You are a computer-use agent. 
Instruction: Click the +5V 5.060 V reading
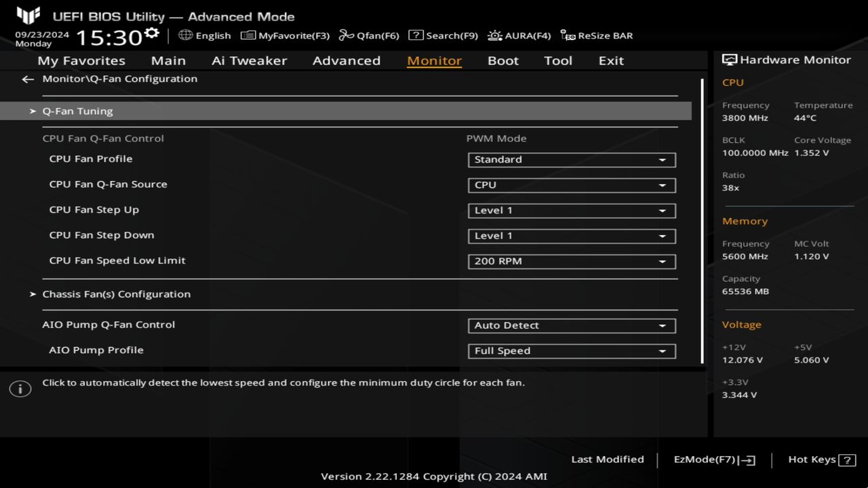coord(811,360)
